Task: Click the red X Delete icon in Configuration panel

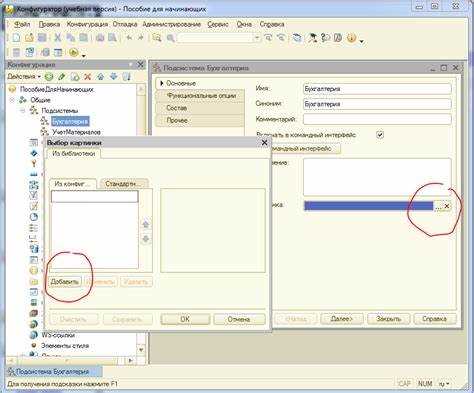Action: [88, 77]
